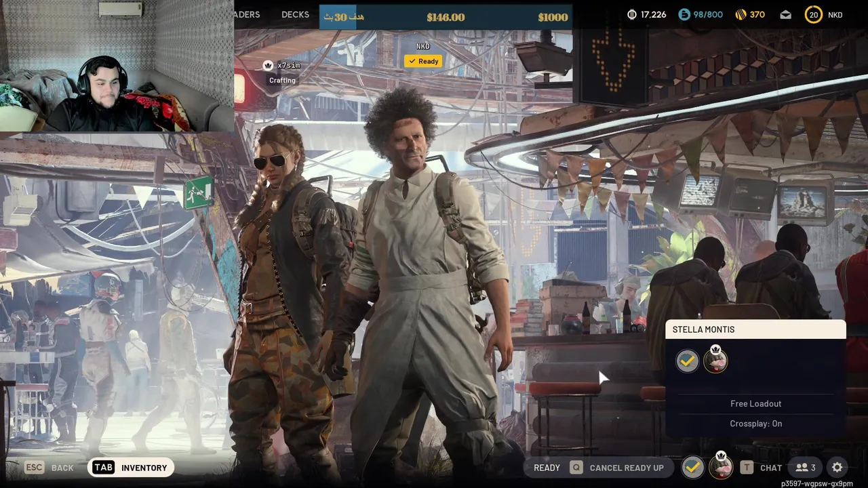Click the crown icon beside x7sim
This screenshot has height=488, width=868.
click(268, 65)
